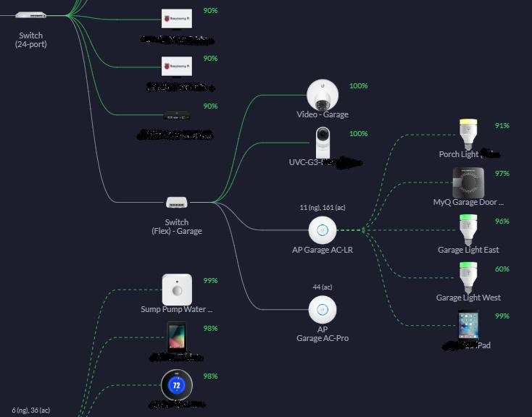The width and height of the screenshot is (532, 417).
Task: Select the Garage Light East bulb icon
Action: (468, 229)
